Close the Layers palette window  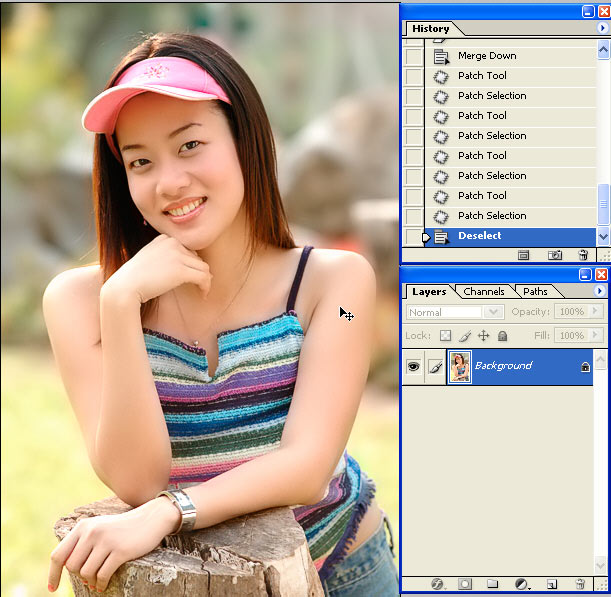tap(602, 275)
